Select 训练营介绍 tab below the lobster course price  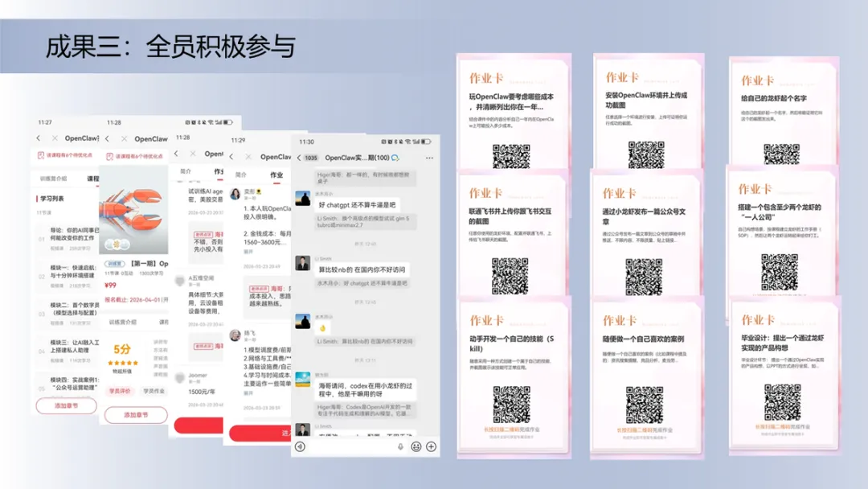(122, 322)
